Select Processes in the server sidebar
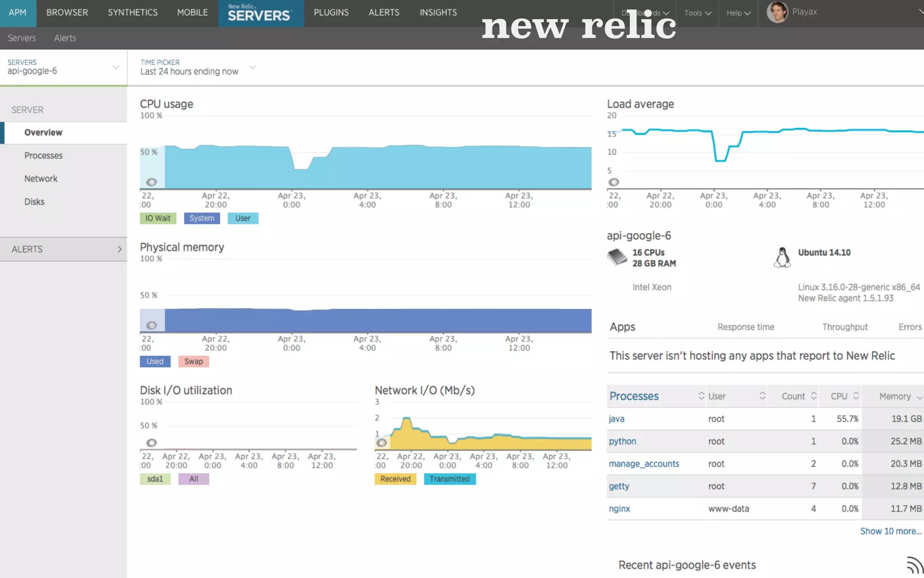This screenshot has width=924, height=578. point(43,156)
